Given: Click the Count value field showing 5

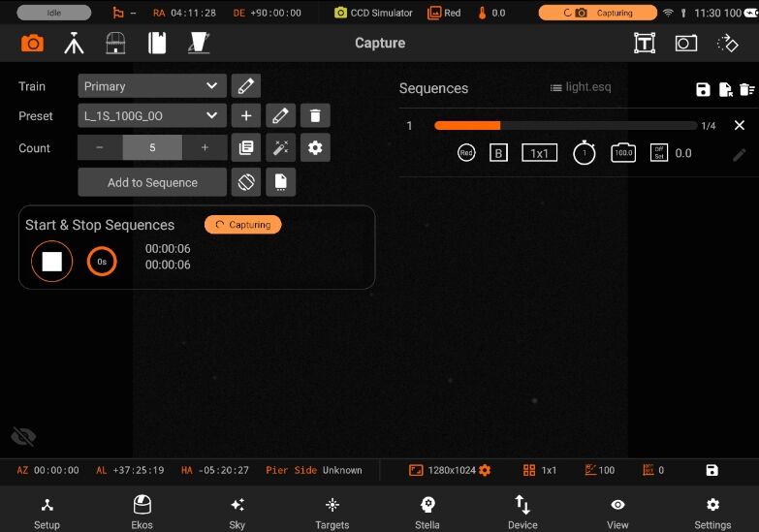Looking at the screenshot, I should click(152, 147).
